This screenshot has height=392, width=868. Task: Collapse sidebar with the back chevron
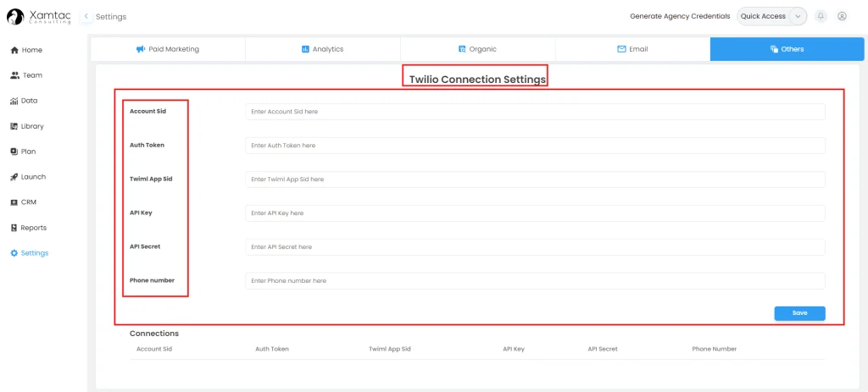click(x=86, y=16)
